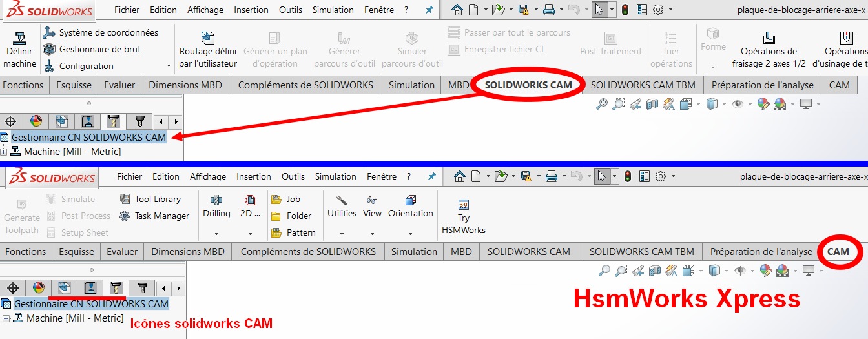The image size is (868, 339).
Task: Click the color-wheel appearance tab in upper panel
Action: click(36, 121)
